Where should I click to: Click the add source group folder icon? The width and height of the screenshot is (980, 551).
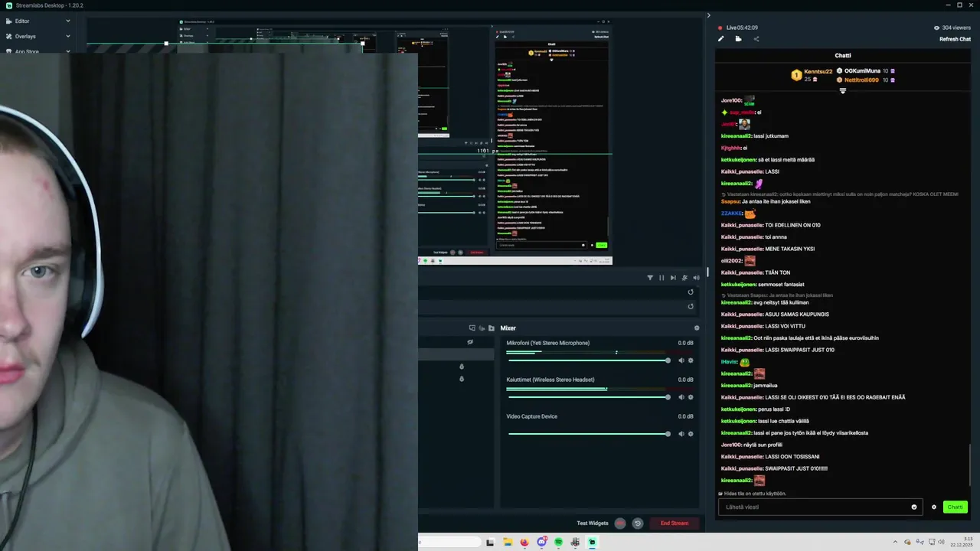coord(492,328)
